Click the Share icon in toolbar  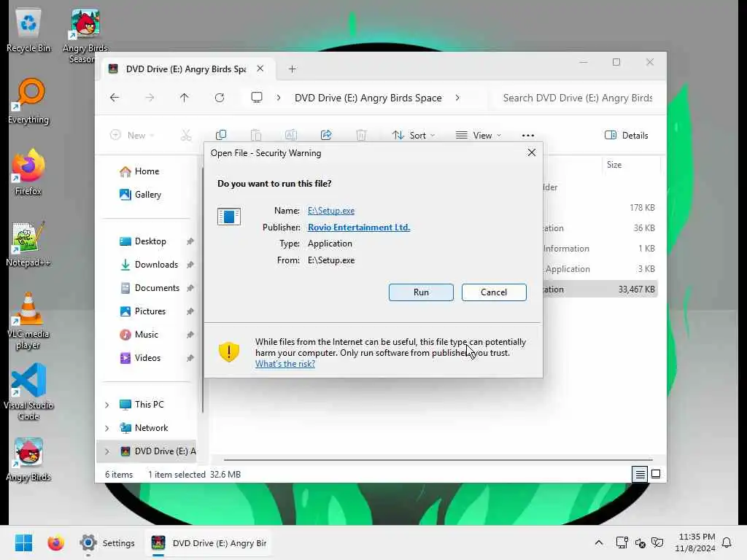(326, 135)
